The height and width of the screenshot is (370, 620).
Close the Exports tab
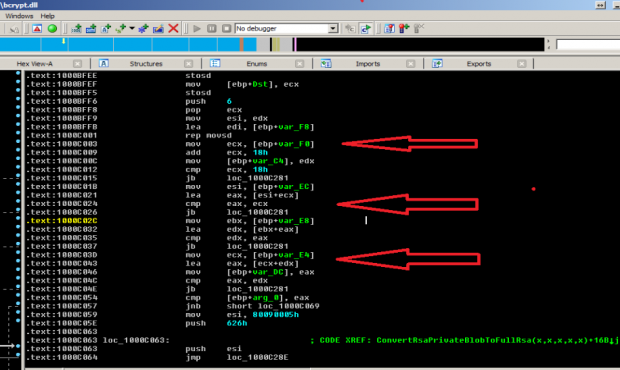click(522, 64)
